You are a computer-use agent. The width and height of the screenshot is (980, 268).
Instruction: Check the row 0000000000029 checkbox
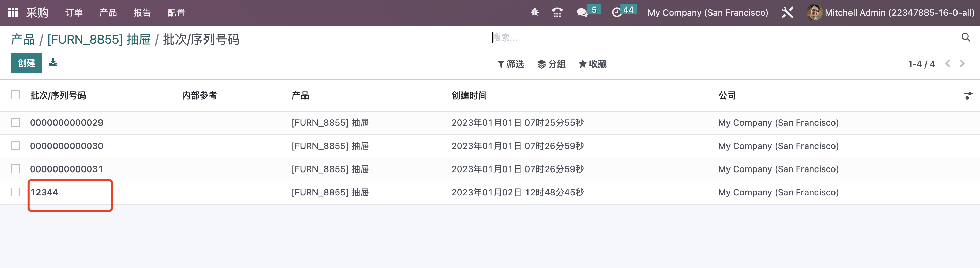[x=15, y=123]
